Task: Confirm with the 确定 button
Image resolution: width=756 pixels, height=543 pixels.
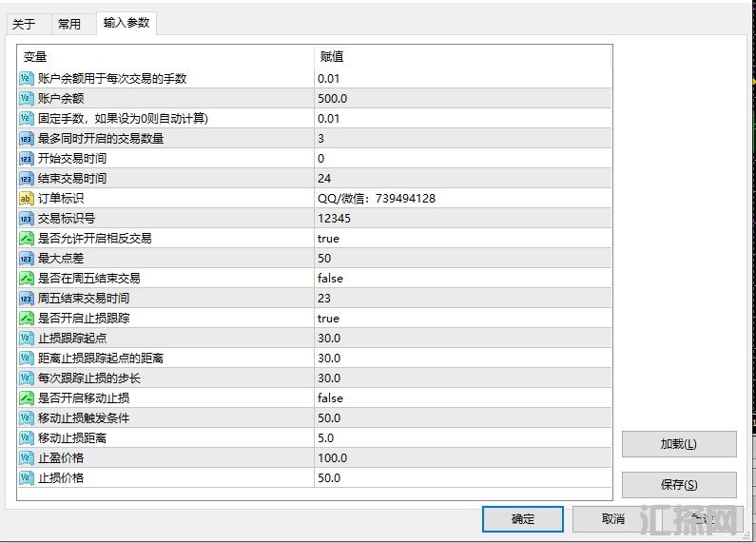Action: (522, 518)
